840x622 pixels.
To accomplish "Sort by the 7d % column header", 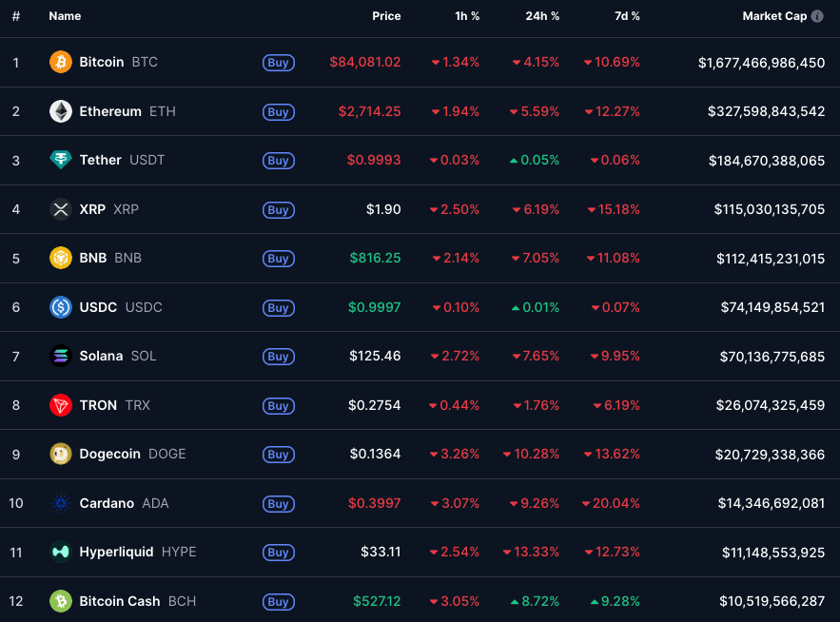I will [x=627, y=16].
